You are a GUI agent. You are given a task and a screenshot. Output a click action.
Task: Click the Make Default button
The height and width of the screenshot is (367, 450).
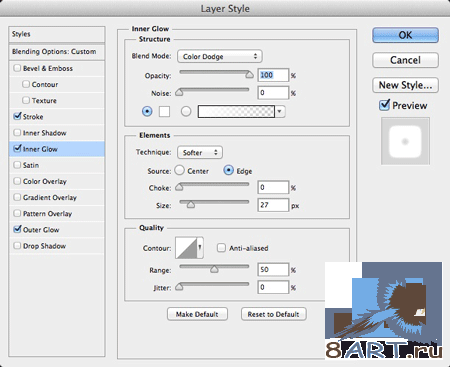[197, 314]
